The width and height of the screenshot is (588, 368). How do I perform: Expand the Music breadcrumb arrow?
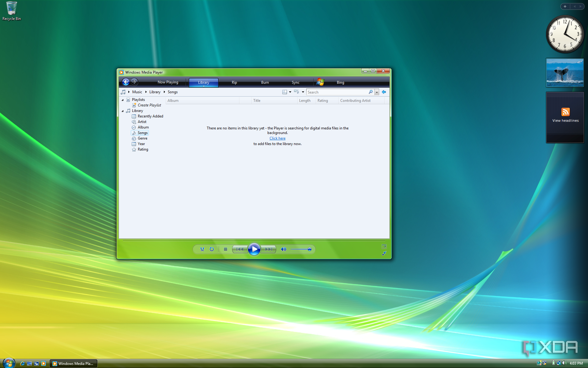[146, 92]
